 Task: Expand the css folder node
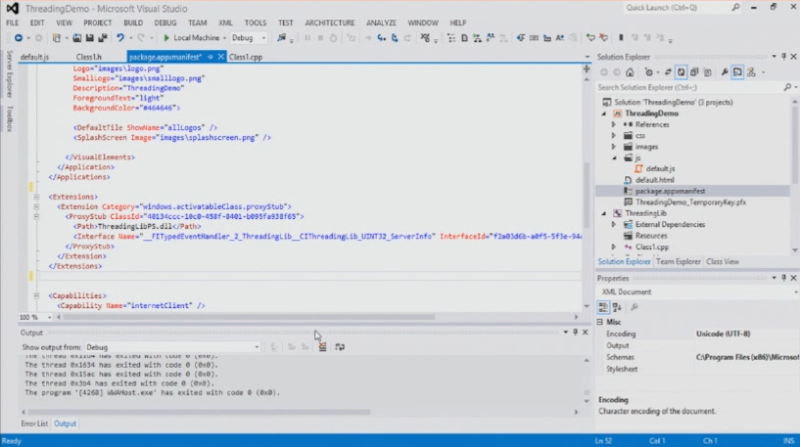[614, 136]
